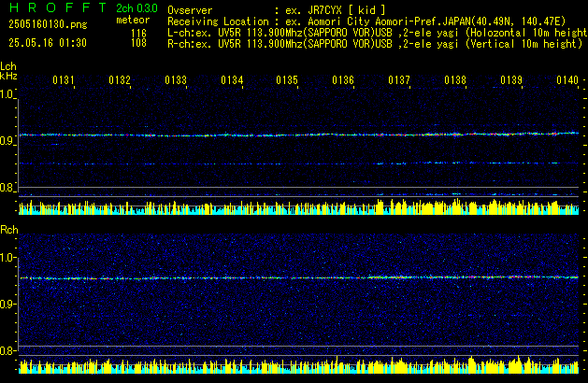
Task: Click the Ovserver JR7CYX line
Action: [x=277, y=10]
